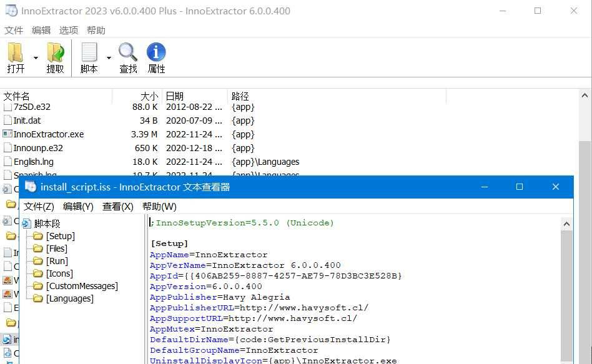Sort file list by 日期 column header
This screenshot has height=364, width=592.
[175, 96]
